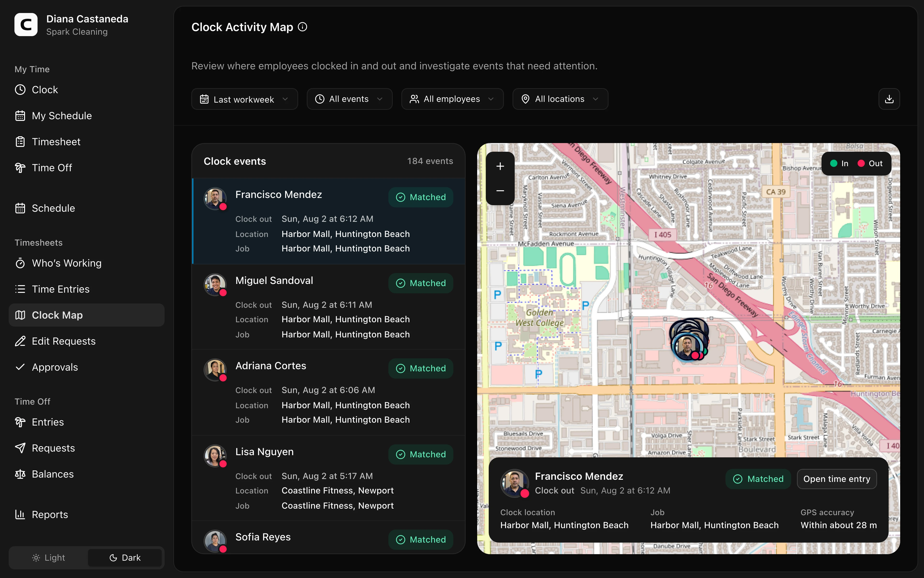
Task: Click Francisco Mendez avatar in event list
Action: [x=215, y=199]
